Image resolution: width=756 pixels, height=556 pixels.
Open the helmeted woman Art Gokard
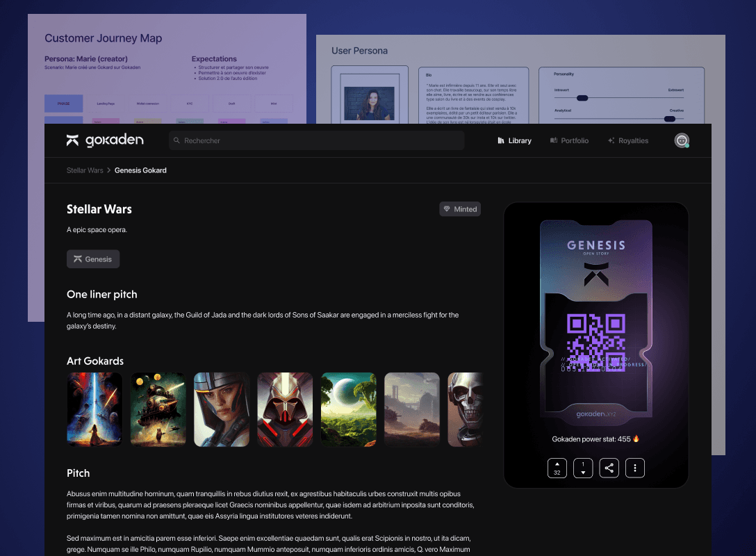[x=222, y=409]
